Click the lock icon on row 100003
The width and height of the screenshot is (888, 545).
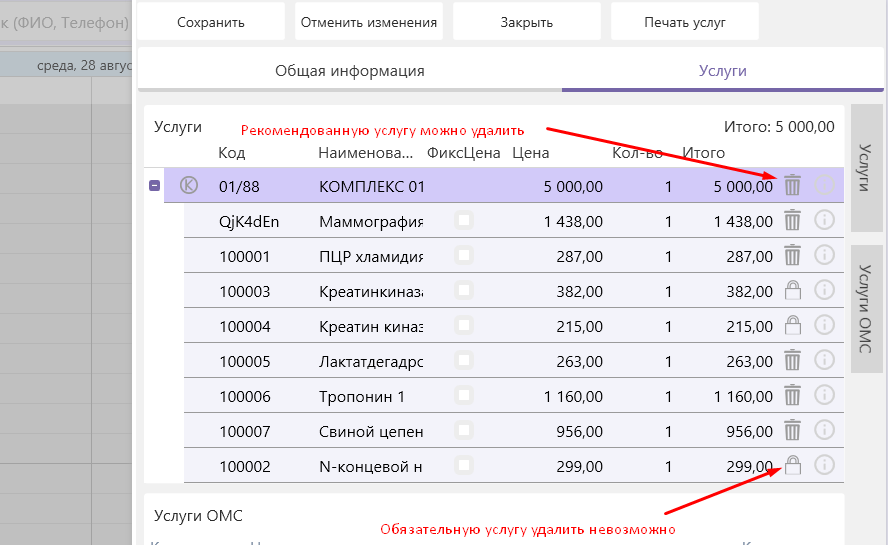tap(792, 291)
